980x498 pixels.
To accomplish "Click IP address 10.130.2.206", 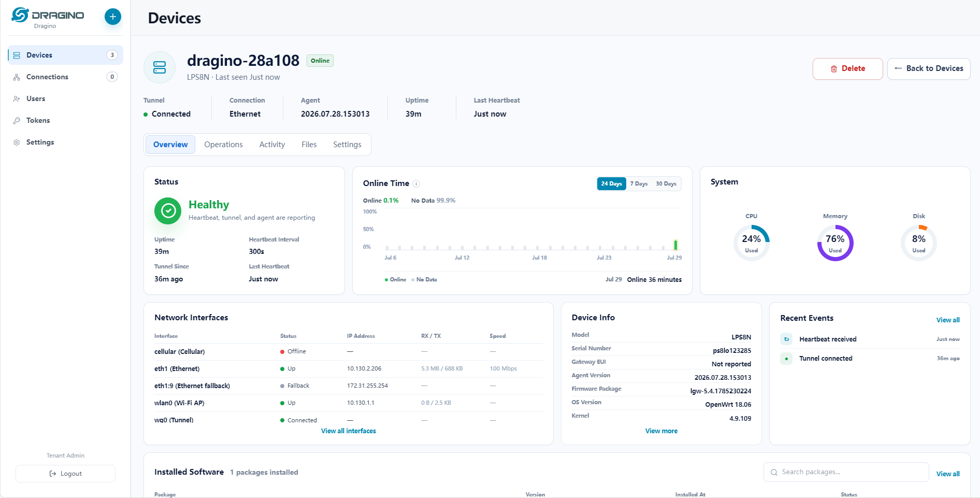I will pos(364,368).
